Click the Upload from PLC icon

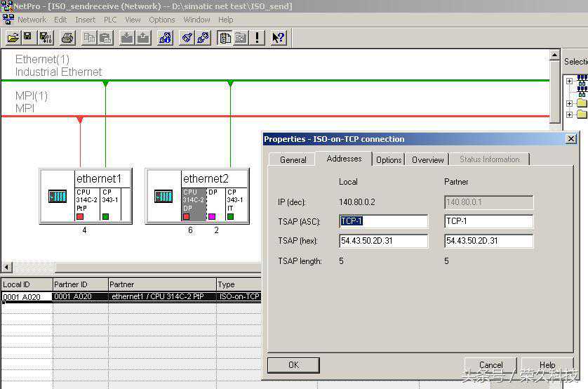[x=143, y=38]
